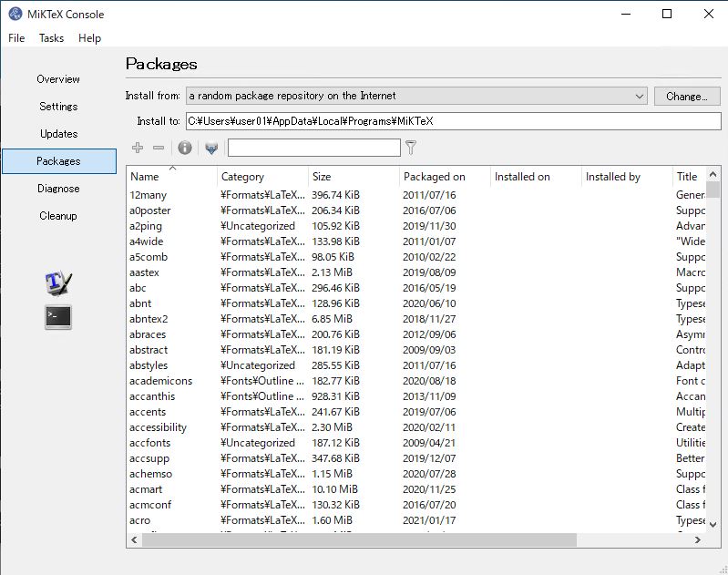This screenshot has height=575, width=728.
Task: Select the academicons package row
Action: (x=416, y=381)
